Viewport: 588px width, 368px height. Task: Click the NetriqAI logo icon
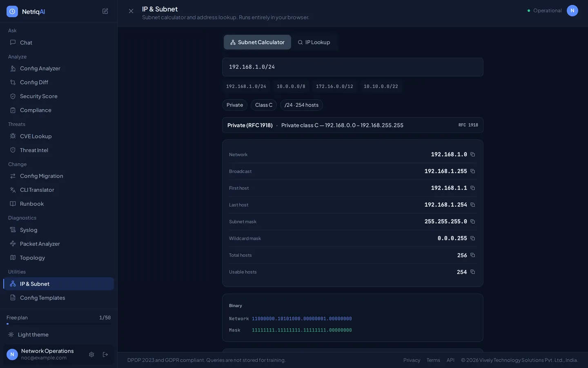click(12, 11)
